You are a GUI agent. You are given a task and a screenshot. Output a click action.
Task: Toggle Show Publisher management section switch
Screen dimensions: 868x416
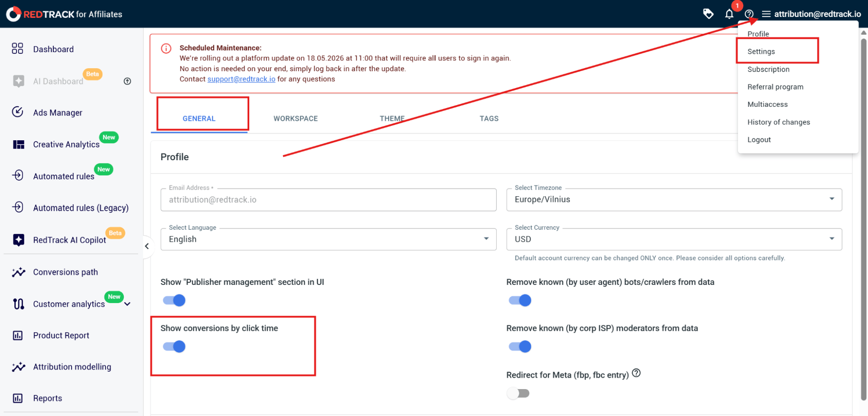(x=174, y=300)
